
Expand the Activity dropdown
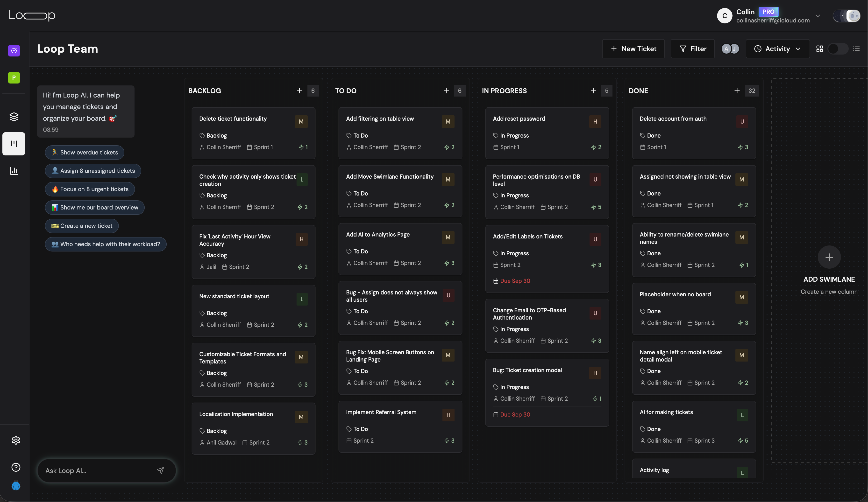[x=777, y=49]
